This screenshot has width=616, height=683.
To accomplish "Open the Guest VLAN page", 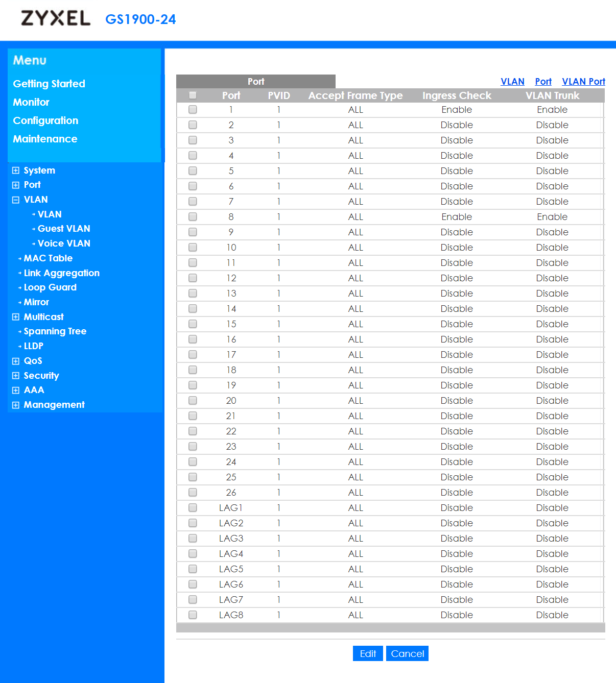I will click(x=64, y=229).
